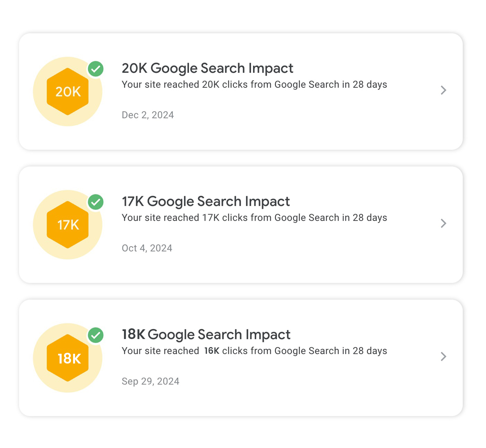
Task: Expand the 18K achievement chevron arrow
Action: 443,356
